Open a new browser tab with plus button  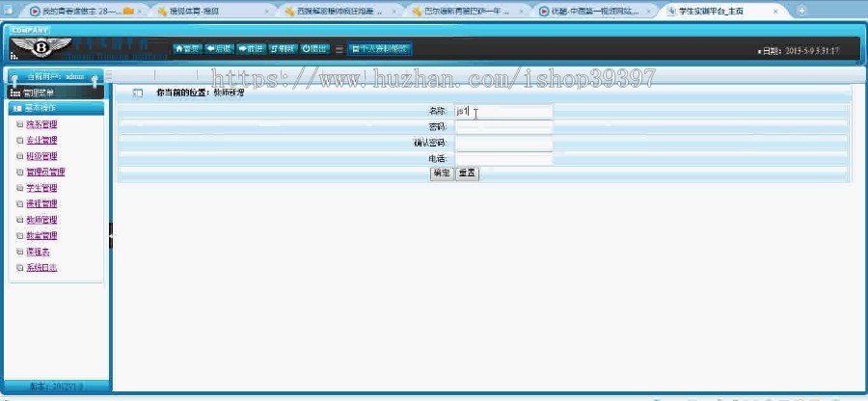pyautogui.click(x=801, y=11)
